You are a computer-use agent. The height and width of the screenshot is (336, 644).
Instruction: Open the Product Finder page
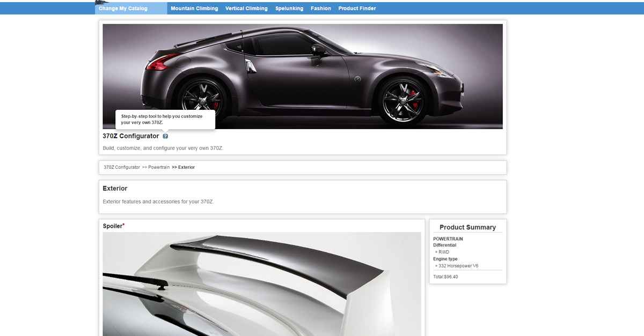pyautogui.click(x=357, y=9)
